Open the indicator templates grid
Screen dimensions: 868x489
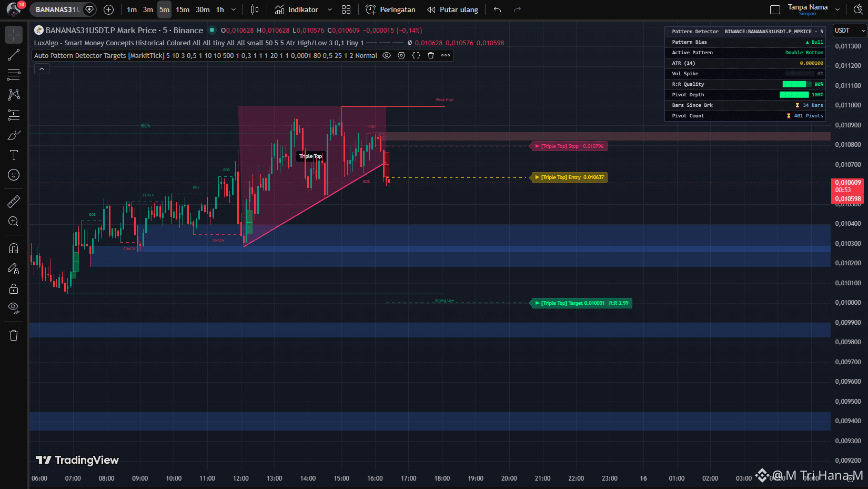pyautogui.click(x=346, y=9)
